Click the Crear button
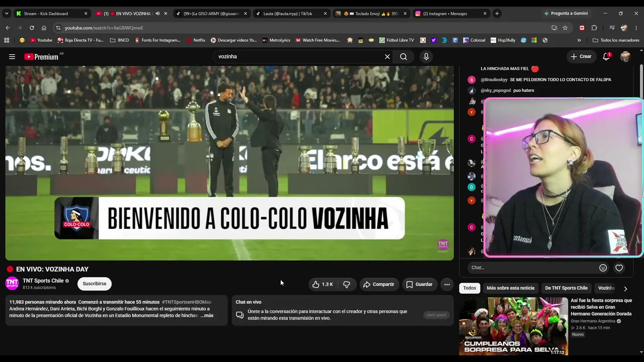The image size is (644, 362). [581, 57]
